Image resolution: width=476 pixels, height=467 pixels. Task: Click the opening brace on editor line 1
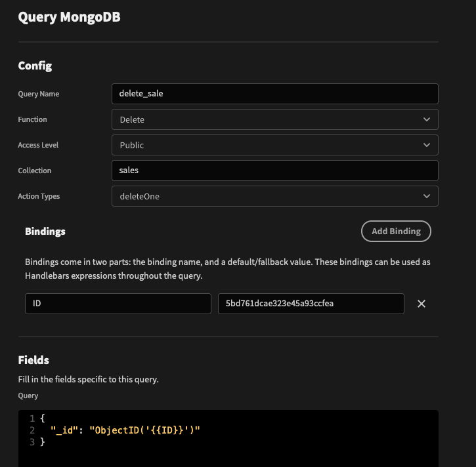pyautogui.click(x=43, y=418)
